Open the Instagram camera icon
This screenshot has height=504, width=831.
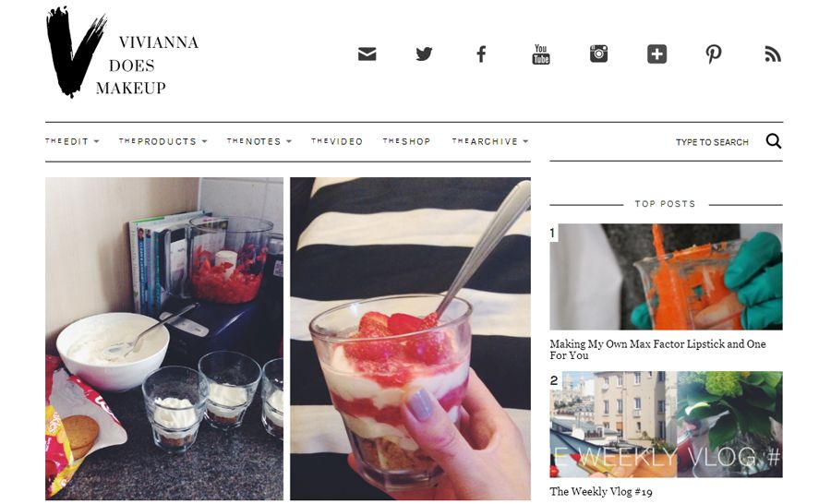coord(599,54)
